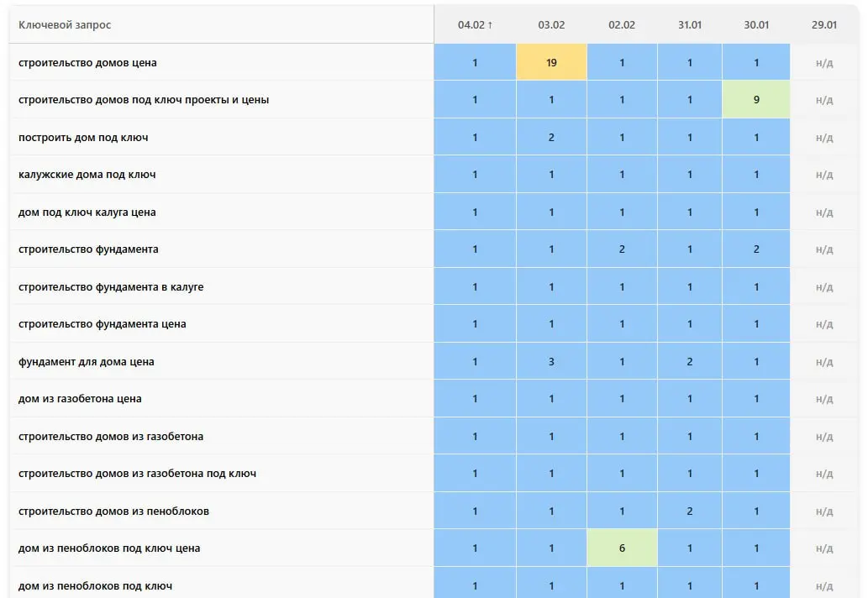Click the 30.01 date column header
The width and height of the screenshot is (868, 598).
coord(756,25)
